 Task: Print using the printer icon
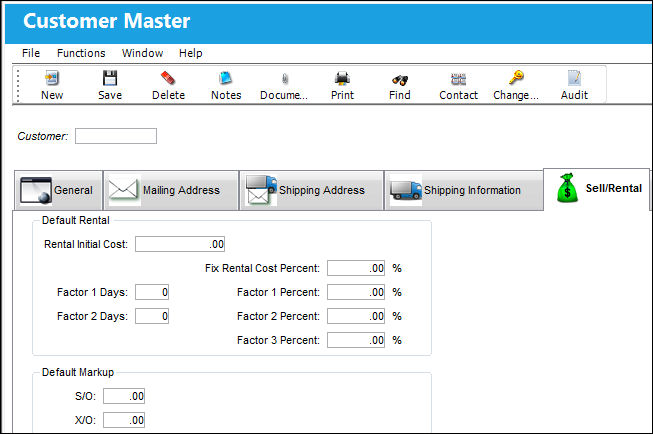coord(342,78)
